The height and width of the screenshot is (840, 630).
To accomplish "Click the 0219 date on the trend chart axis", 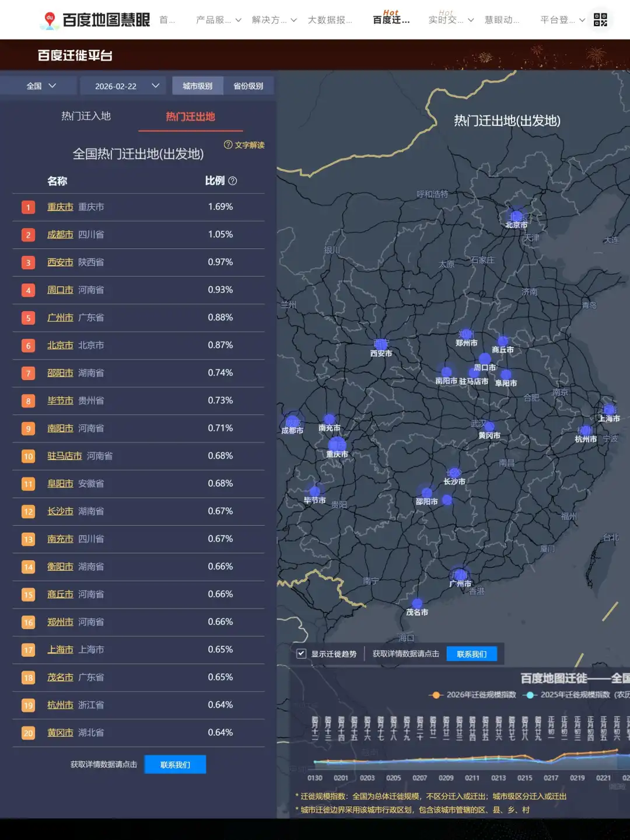I will 577,778.
